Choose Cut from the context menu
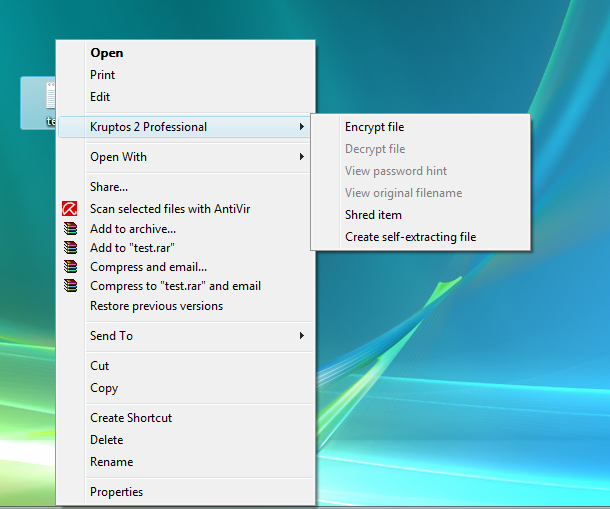 [x=185, y=366]
